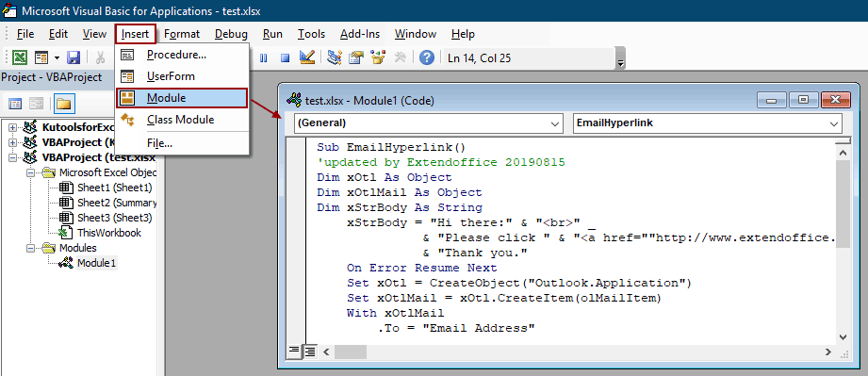The height and width of the screenshot is (376, 868).
Task: Choose UserForm from Insert menu
Action: [x=182, y=76]
